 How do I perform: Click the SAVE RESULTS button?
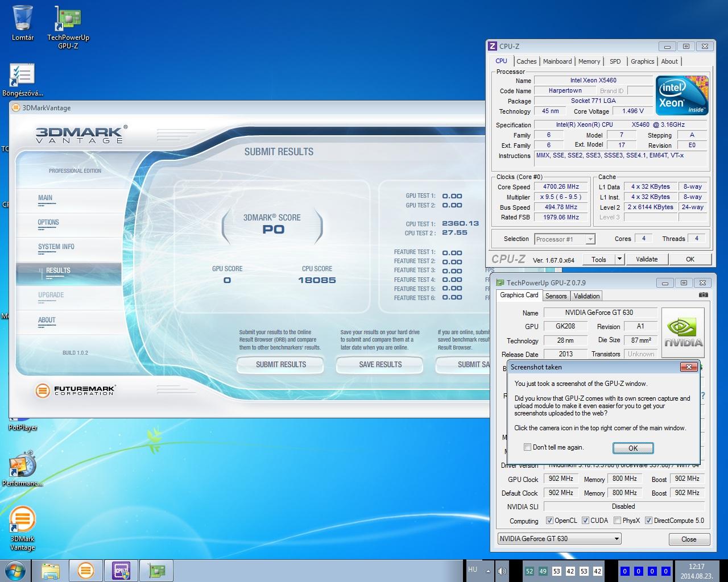tap(380, 365)
